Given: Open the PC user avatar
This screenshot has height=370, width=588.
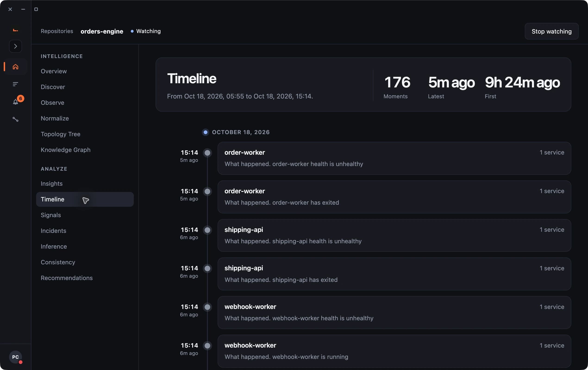Looking at the screenshot, I should [x=15, y=357].
